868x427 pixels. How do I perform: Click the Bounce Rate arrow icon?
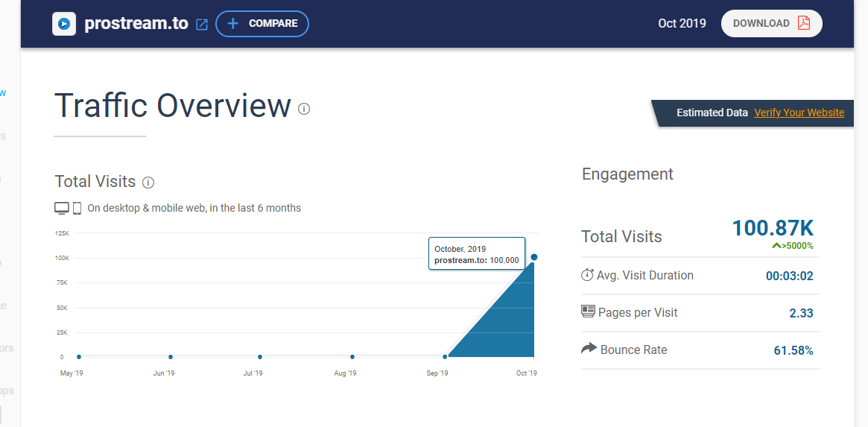(589, 349)
